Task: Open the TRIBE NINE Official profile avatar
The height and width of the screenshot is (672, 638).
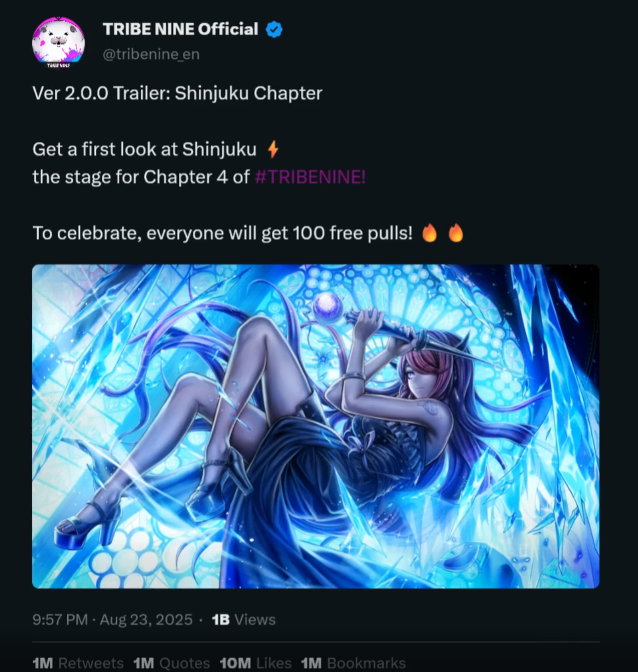Action: (x=58, y=43)
